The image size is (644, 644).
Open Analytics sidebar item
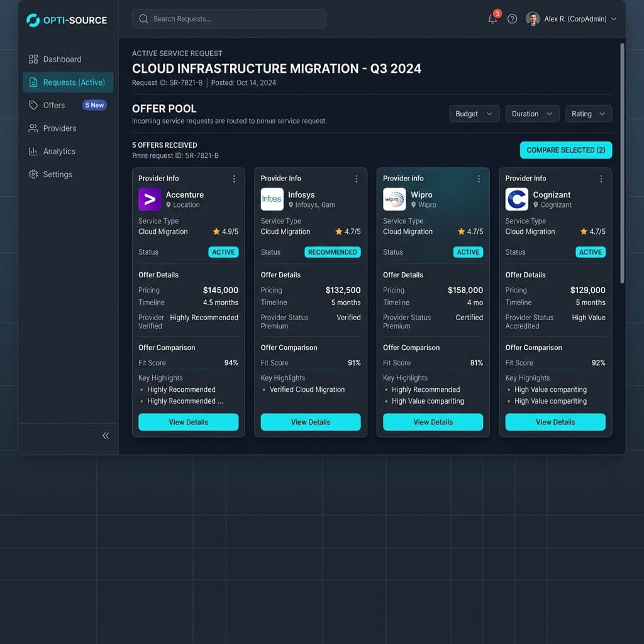[x=68, y=151]
